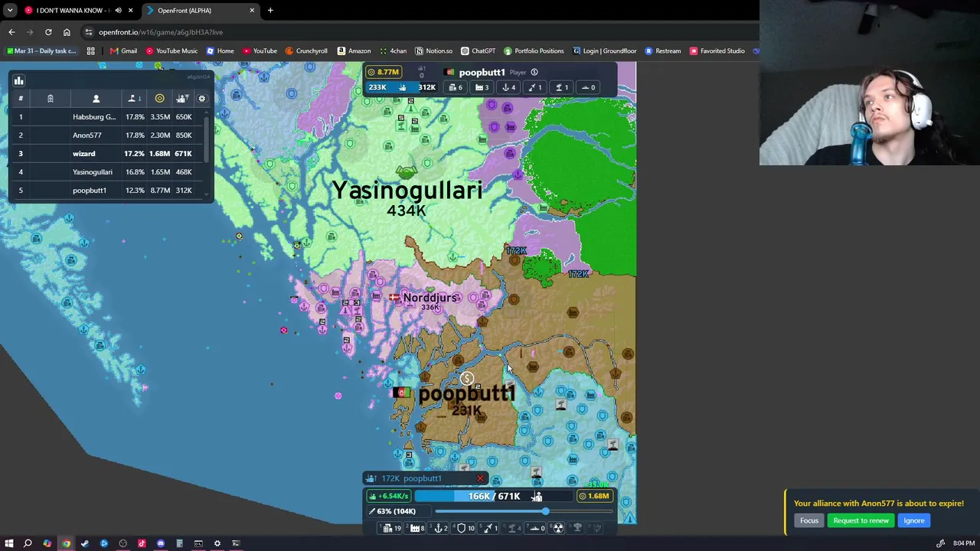
Task: Select poopbutt1 row in leaderboard
Action: coord(106,190)
